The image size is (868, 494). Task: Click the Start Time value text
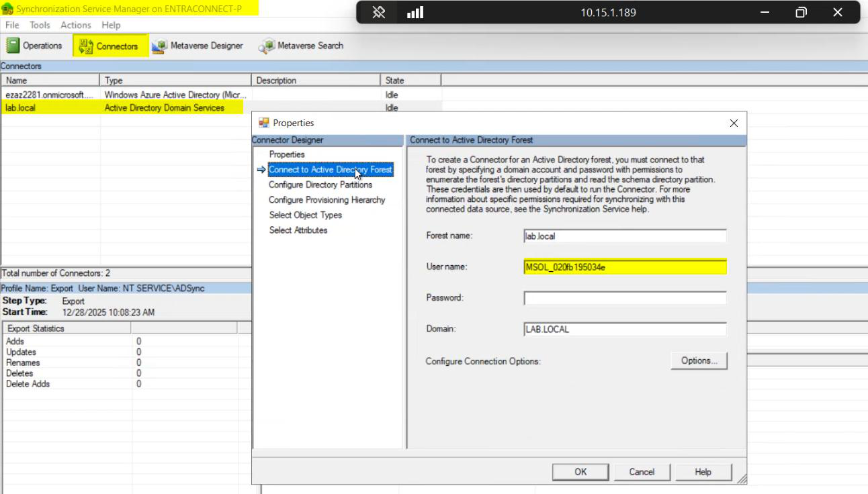[x=108, y=312]
